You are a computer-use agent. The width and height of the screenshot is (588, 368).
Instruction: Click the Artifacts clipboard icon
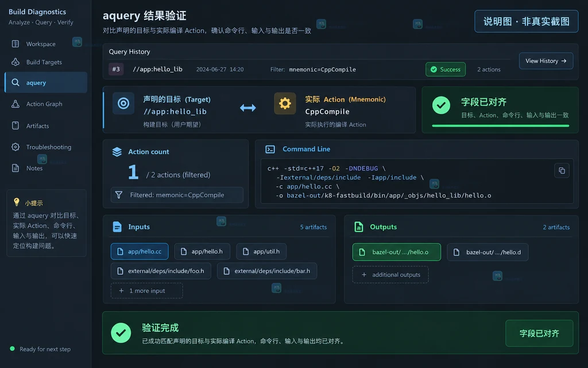click(x=16, y=125)
